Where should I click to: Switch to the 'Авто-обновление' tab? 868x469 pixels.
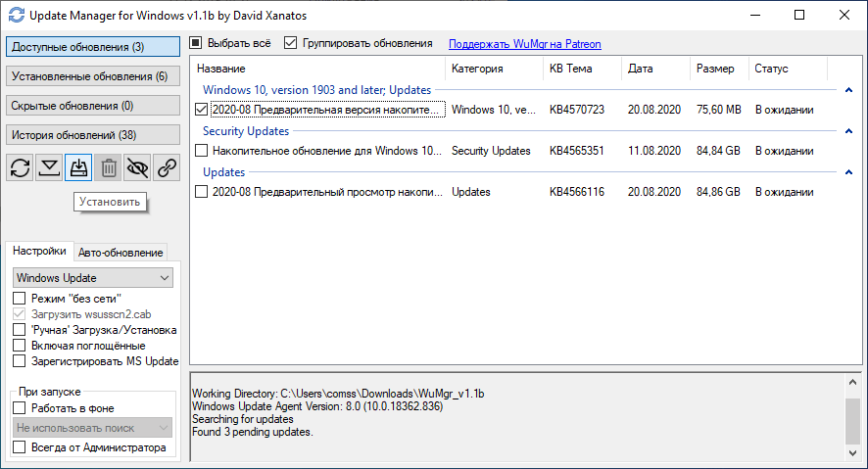(121, 253)
